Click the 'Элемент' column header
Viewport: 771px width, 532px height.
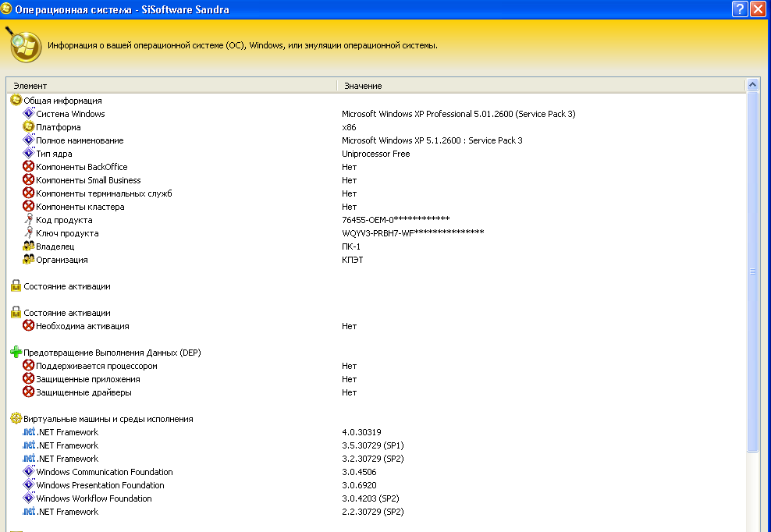(x=171, y=86)
